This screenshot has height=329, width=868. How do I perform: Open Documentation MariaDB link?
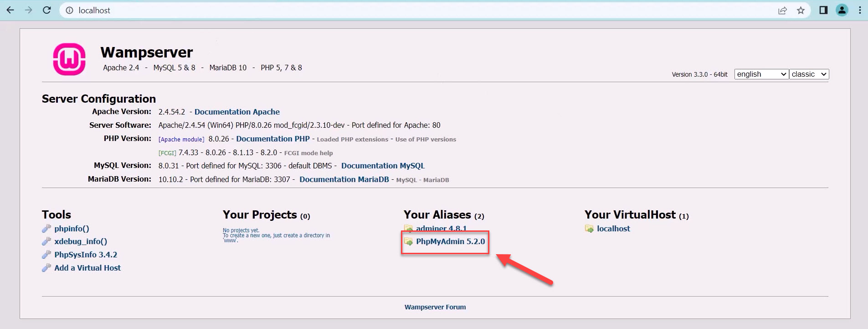pos(344,179)
